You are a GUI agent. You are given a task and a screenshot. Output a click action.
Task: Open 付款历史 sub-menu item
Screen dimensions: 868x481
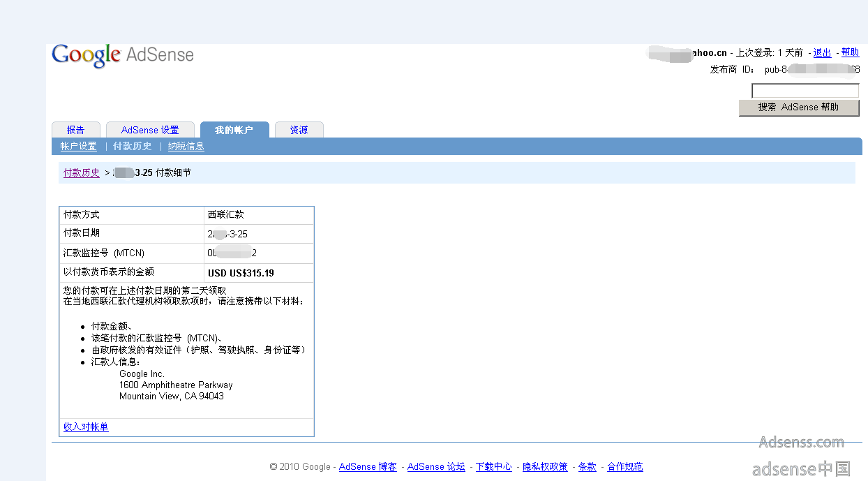click(x=133, y=147)
